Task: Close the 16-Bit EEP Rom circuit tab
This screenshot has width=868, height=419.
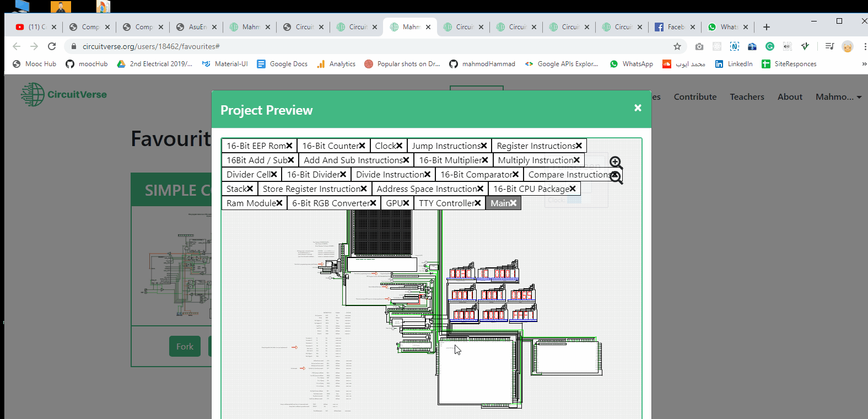Action: pos(289,146)
